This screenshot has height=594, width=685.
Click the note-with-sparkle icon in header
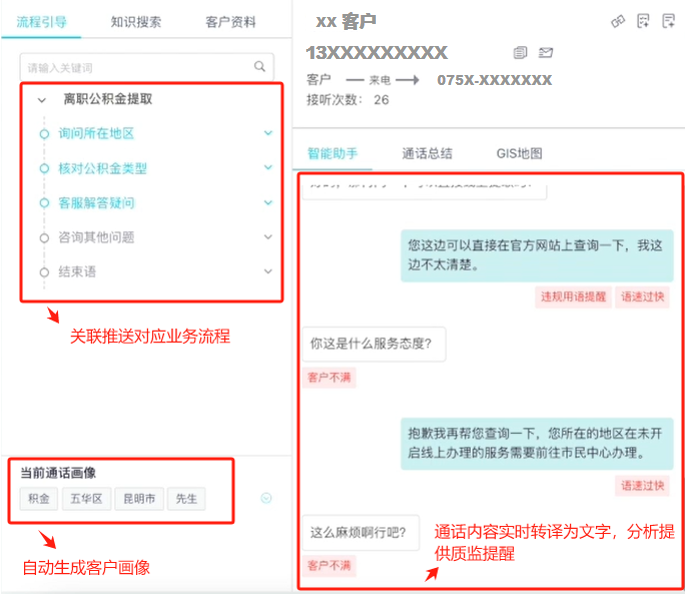pos(643,21)
